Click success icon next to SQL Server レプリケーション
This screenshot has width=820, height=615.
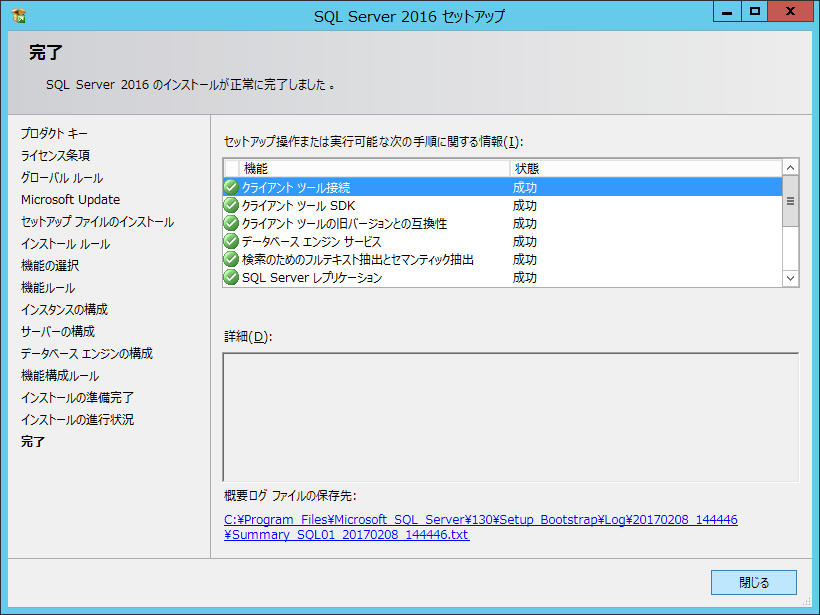click(231, 277)
